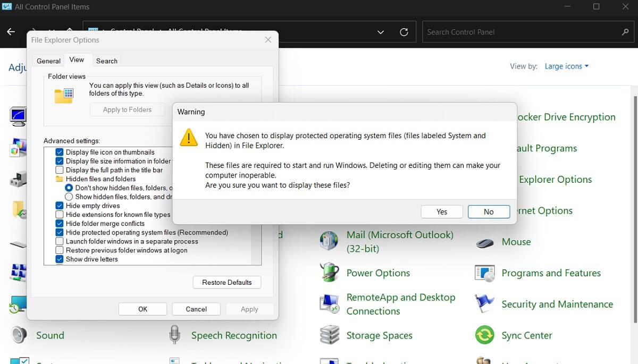Viewport: 638px width, 364px height.
Task: Open Programs and Features
Action: 551,273
